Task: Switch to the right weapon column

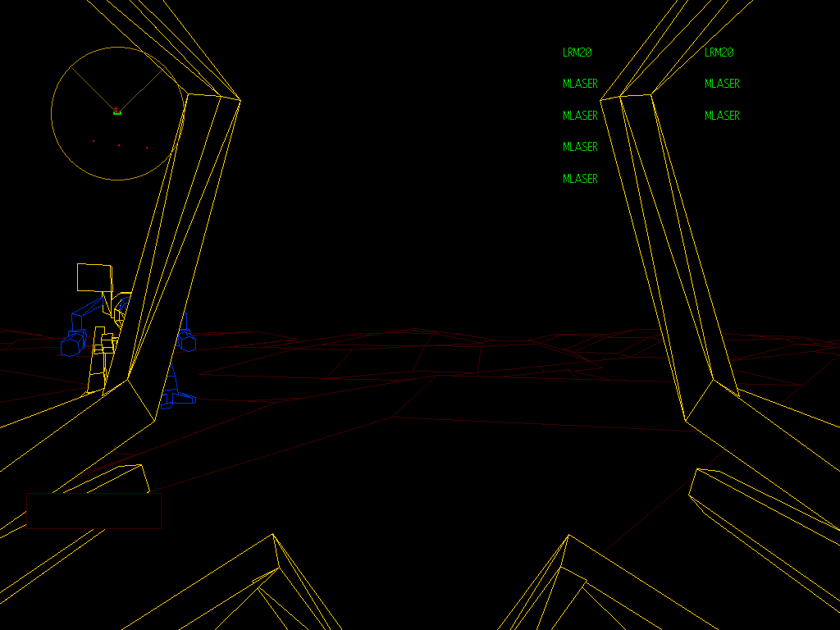Action: pos(721,83)
